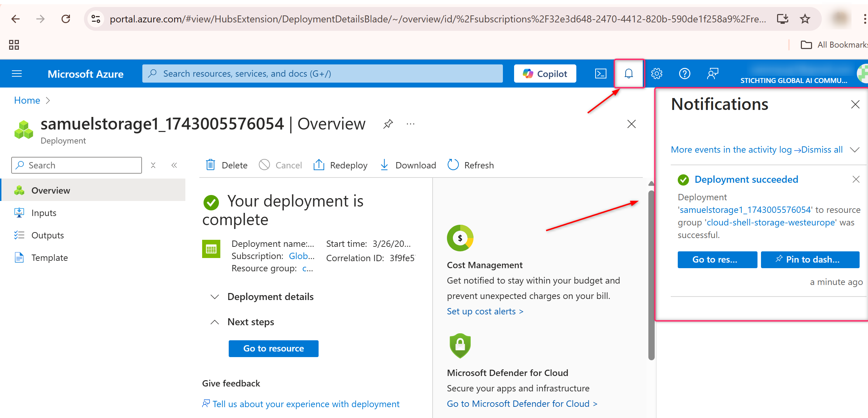Bookmark this page with the star icon
868x418 pixels.
tap(805, 19)
